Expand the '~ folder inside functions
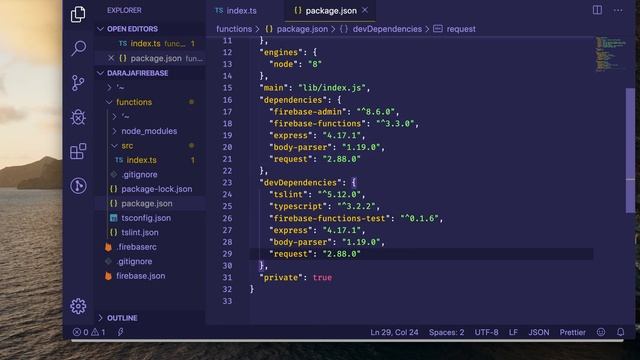Viewport: 640px width, 360px height. pos(114,117)
